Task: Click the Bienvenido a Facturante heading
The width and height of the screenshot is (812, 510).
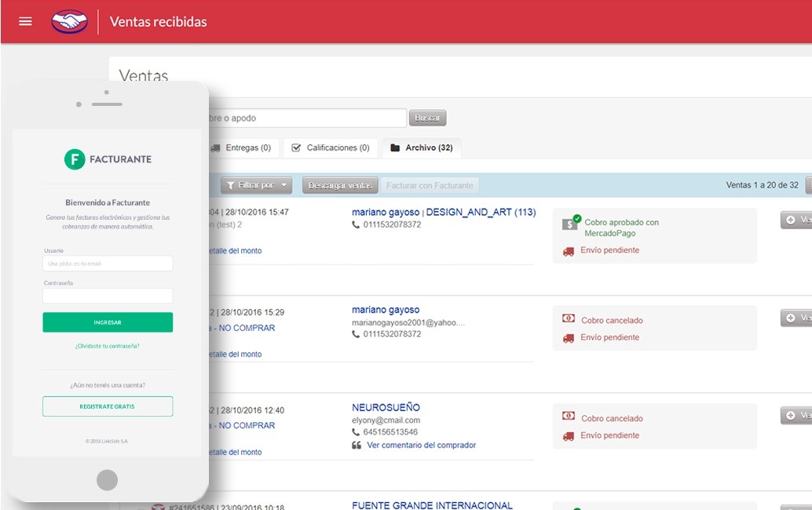Action: (x=108, y=202)
